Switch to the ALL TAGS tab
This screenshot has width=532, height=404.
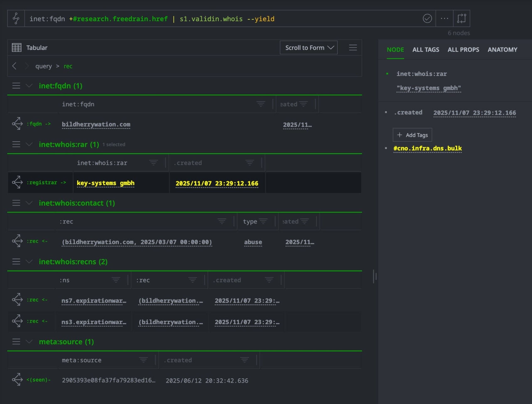pyautogui.click(x=426, y=50)
